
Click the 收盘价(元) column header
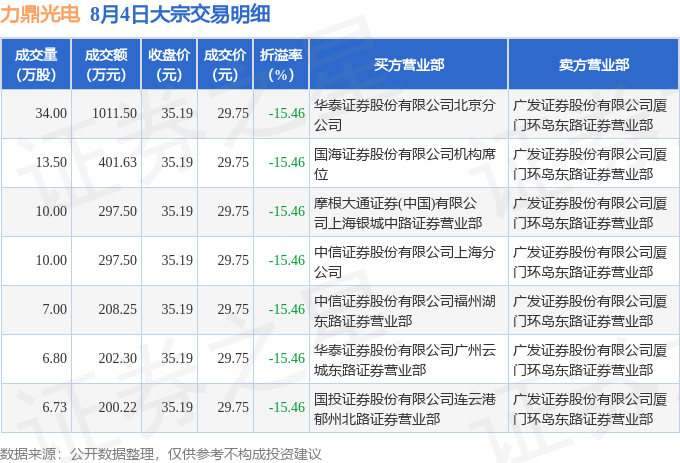click(x=169, y=65)
